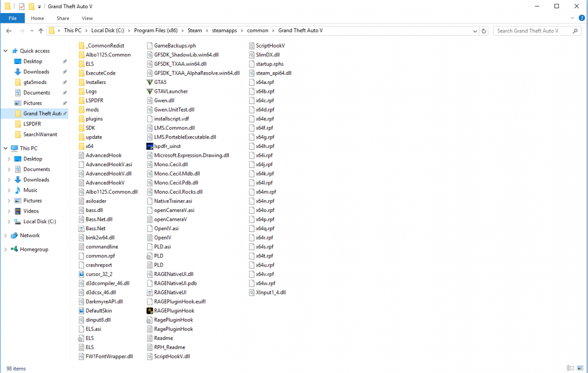Viewport: 588px width, 373px height.
Task: Click the search magnifier icon
Action: (x=575, y=31)
